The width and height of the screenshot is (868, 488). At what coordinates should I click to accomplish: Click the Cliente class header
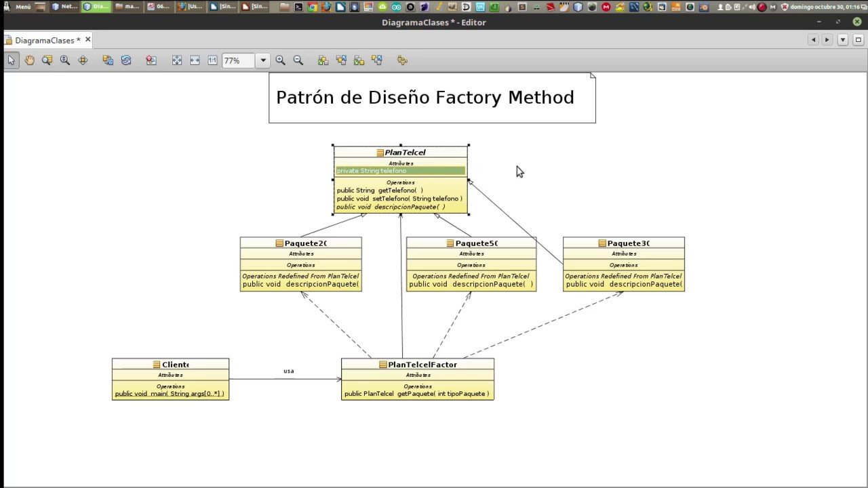coord(171,365)
